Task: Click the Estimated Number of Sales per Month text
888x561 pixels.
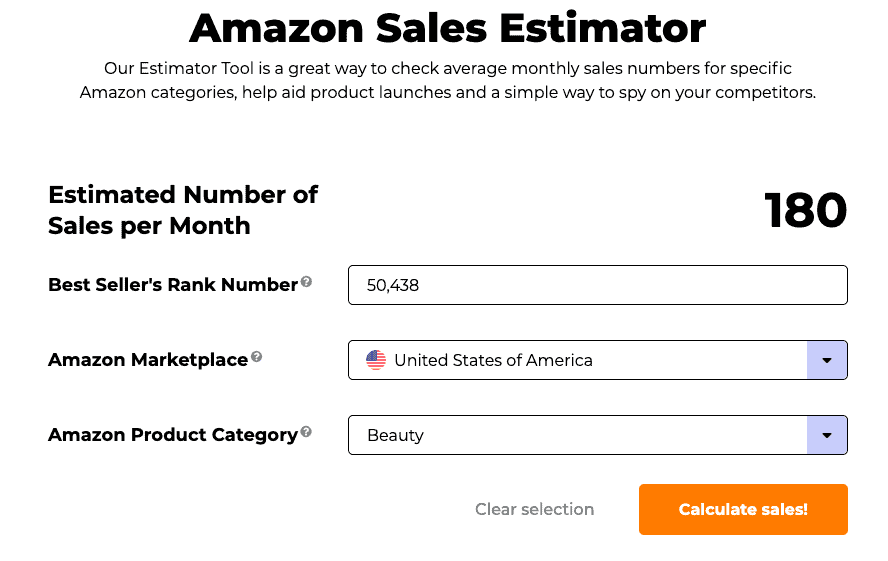Action: [x=183, y=210]
